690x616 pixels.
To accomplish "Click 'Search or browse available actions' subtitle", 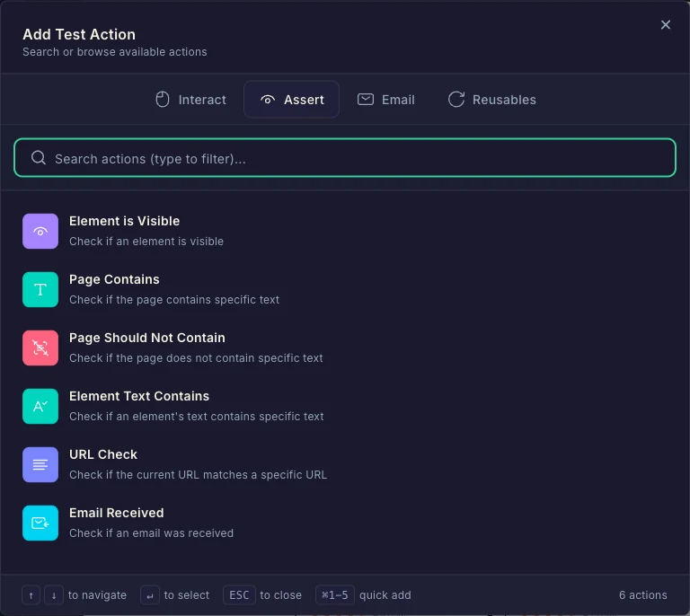I will point(114,52).
